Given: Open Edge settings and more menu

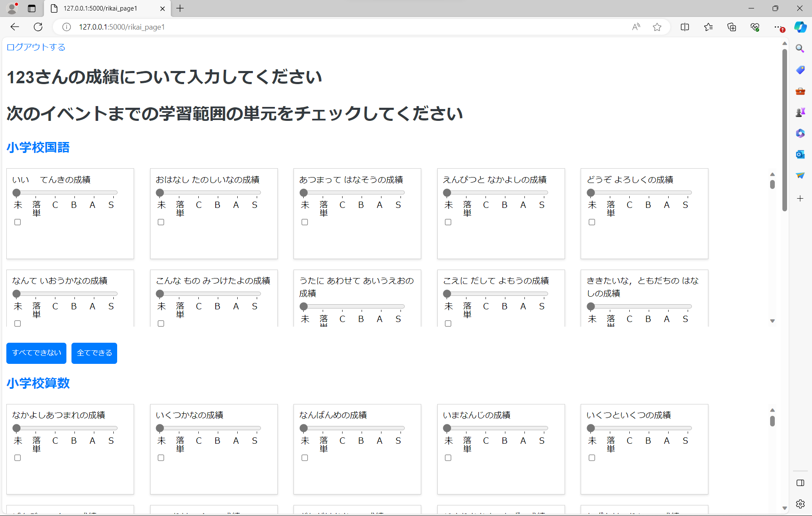Looking at the screenshot, I should coord(778,27).
